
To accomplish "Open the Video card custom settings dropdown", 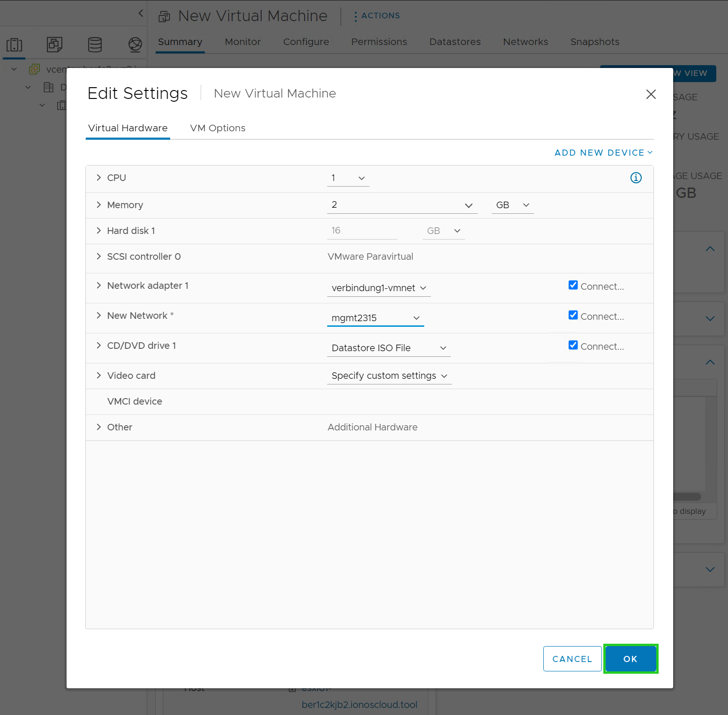I will pyautogui.click(x=389, y=376).
